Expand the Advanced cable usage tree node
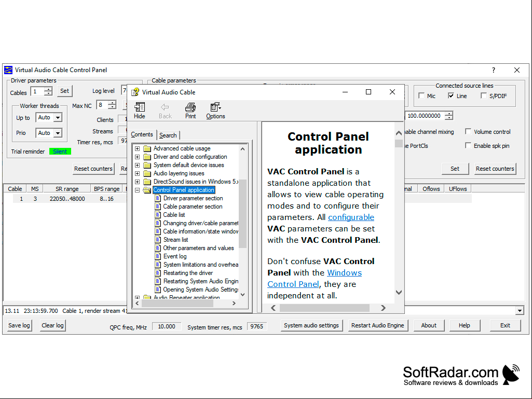The image size is (532, 399). 137,148
